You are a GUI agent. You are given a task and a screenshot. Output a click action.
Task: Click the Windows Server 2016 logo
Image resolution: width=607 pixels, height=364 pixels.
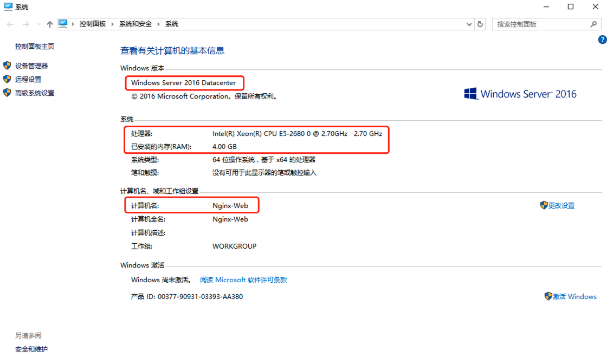pyautogui.click(x=520, y=94)
